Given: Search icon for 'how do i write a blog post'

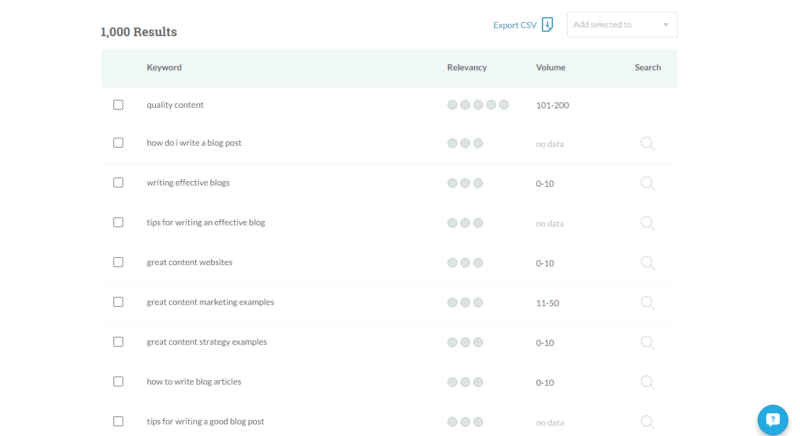Looking at the screenshot, I should [x=647, y=144].
